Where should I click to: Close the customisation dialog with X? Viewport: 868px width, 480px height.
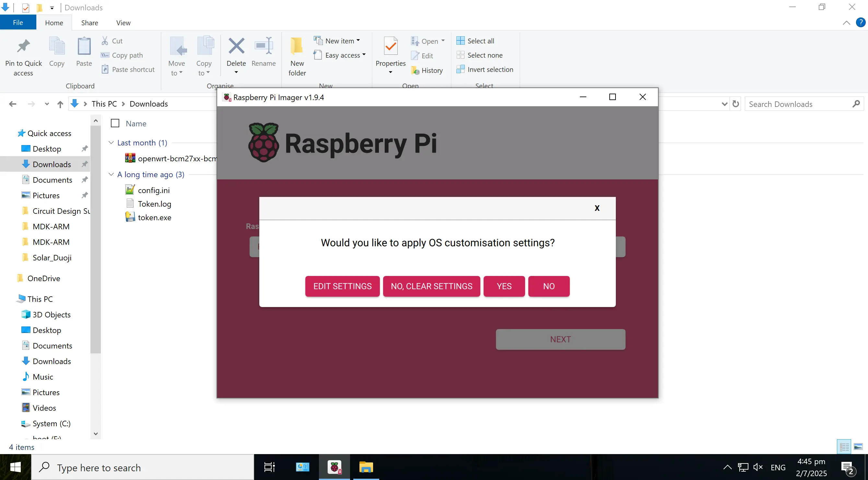tap(597, 208)
